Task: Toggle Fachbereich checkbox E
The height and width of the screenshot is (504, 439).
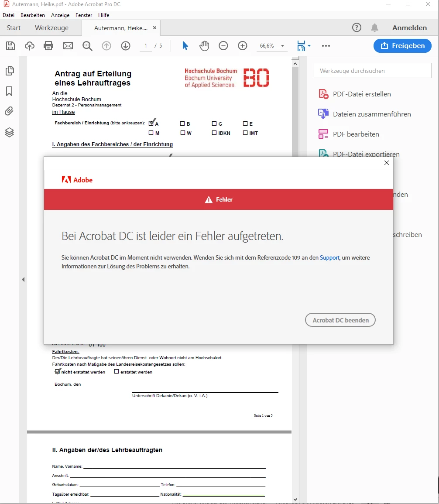Action: 245,123
